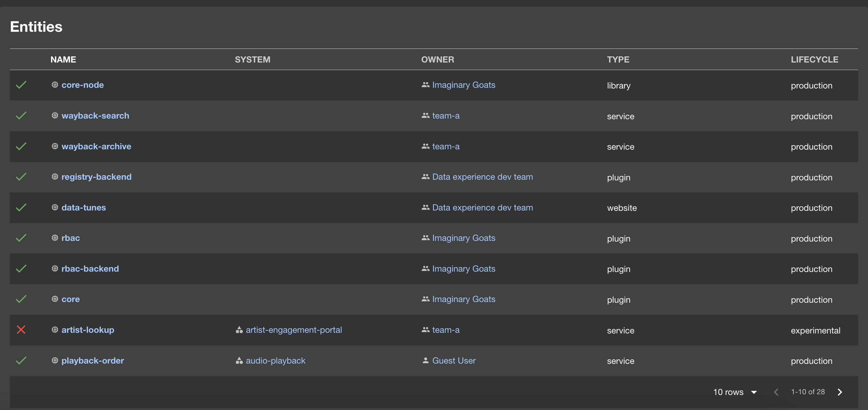Go to previous page of entities
This screenshot has height=410, width=868.
point(776,392)
